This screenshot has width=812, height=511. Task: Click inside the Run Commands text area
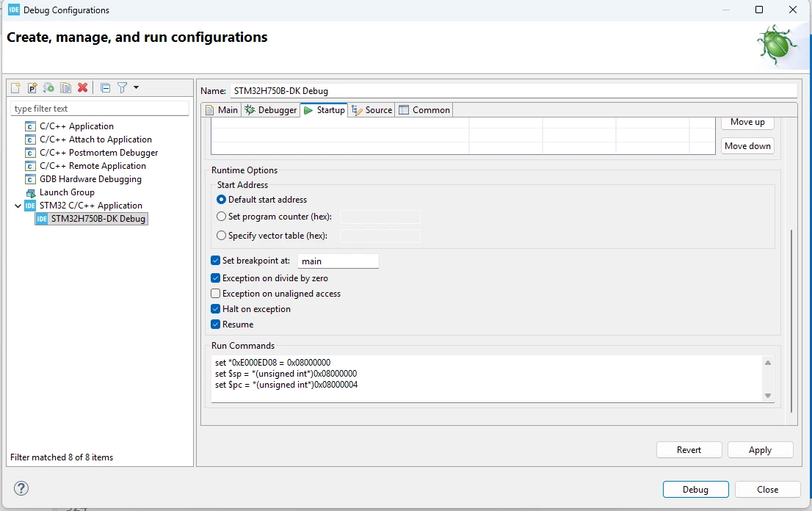[487, 378]
